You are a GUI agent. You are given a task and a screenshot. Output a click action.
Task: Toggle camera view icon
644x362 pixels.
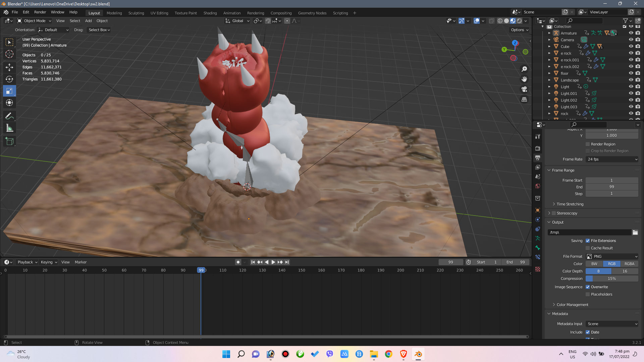[524, 89]
